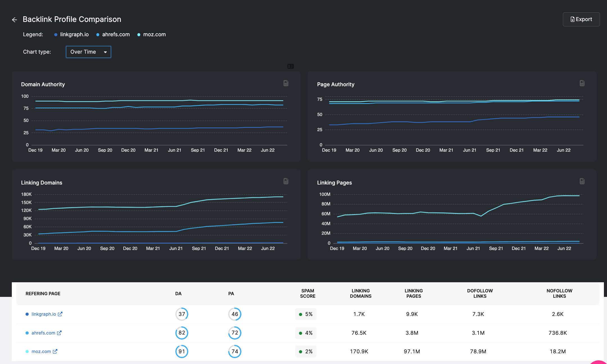
Task: Open the linkgraph.io link in table
Action: click(x=44, y=314)
